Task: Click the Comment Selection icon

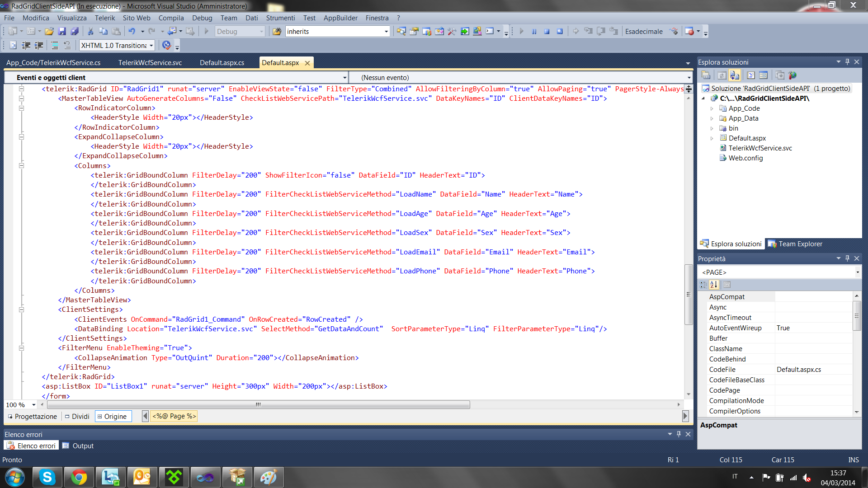Action: click(x=54, y=45)
